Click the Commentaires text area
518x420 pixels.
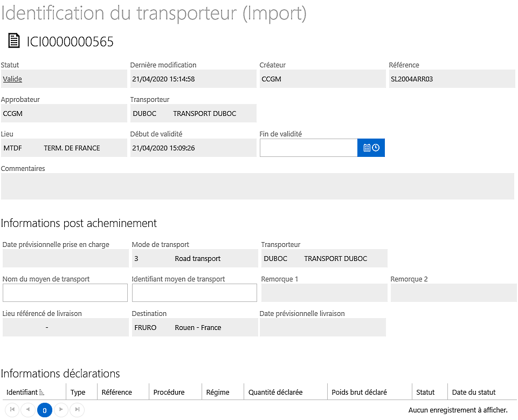(x=258, y=187)
